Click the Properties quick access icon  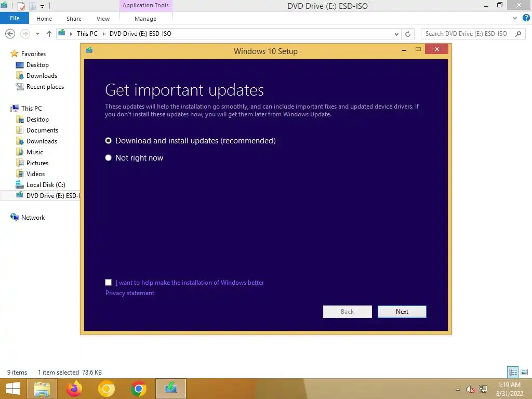21,6
